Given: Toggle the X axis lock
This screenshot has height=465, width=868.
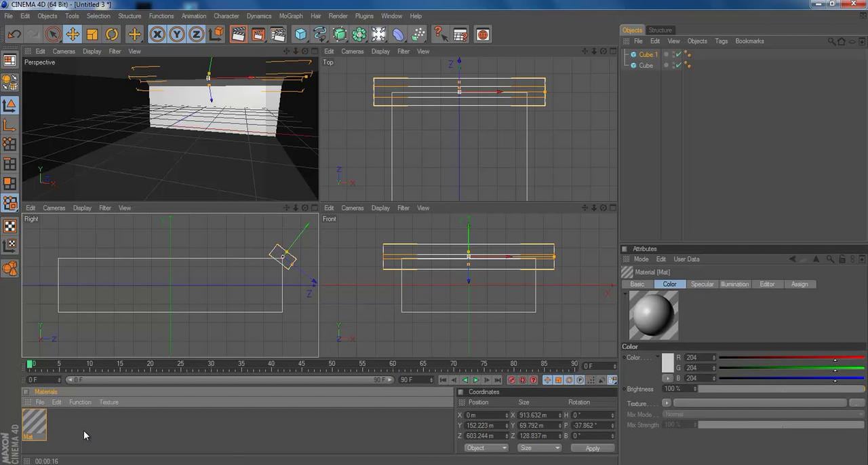Looking at the screenshot, I should 157,34.
